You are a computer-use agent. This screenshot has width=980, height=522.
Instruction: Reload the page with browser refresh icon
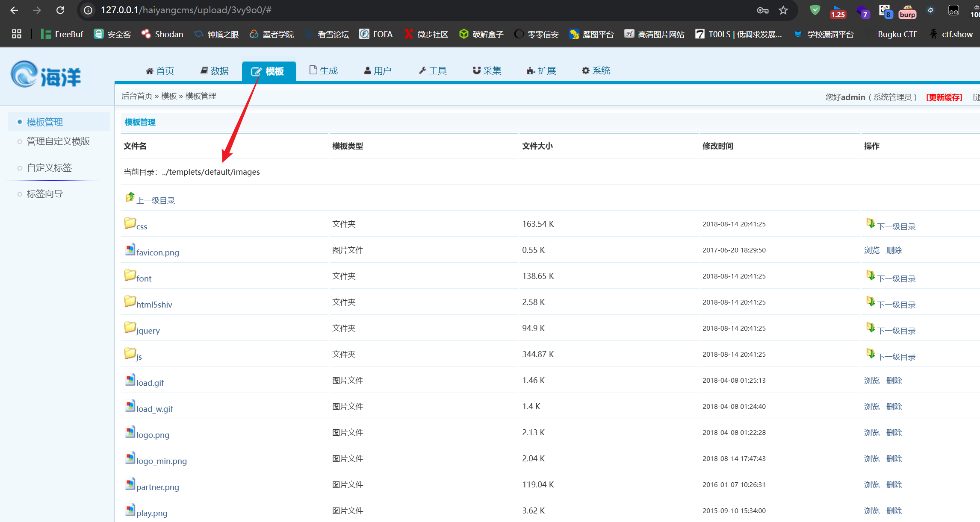[x=60, y=10]
